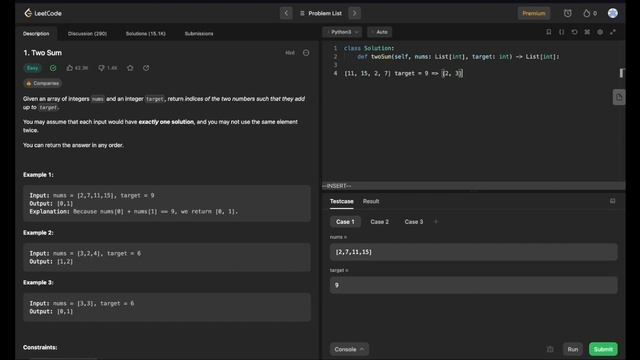The height and width of the screenshot is (360, 640).
Task: Click the nums input field
Action: 473,252
